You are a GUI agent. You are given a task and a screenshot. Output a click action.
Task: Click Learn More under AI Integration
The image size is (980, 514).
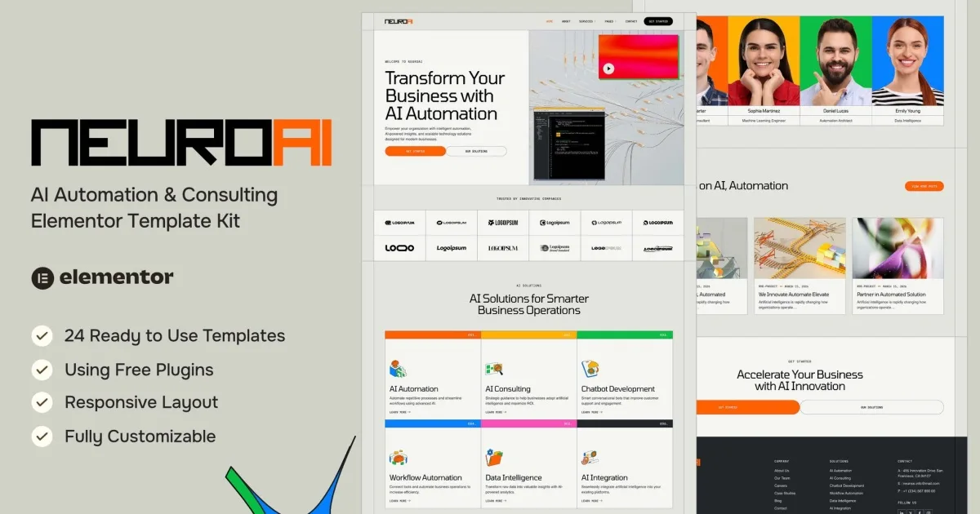(591, 501)
